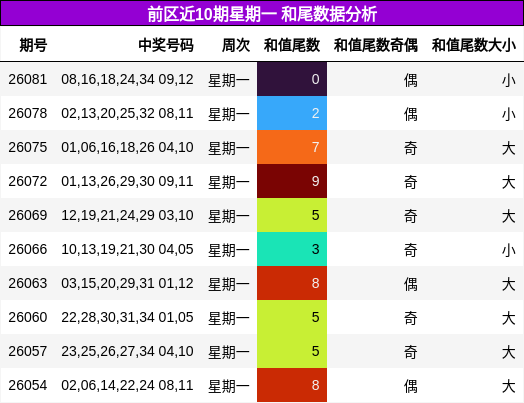Click winning numbers 02,13,20,25,32 08,11
The image size is (524, 403).
click(127, 113)
